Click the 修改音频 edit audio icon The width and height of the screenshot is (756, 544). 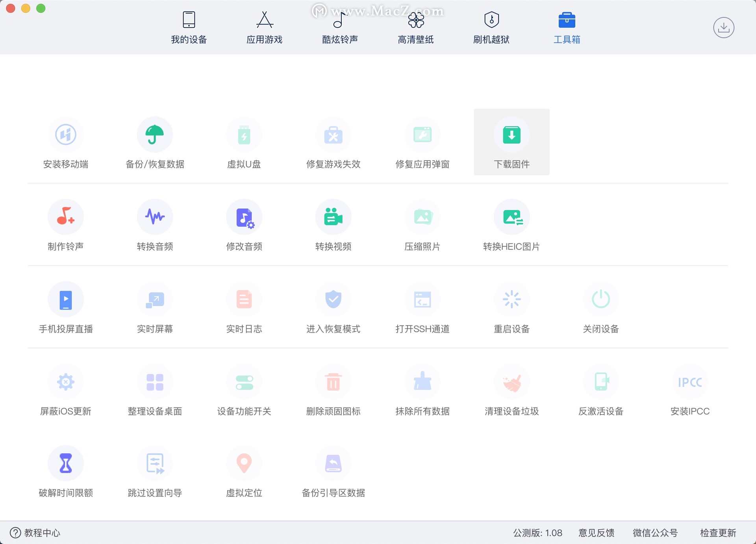[x=244, y=217]
